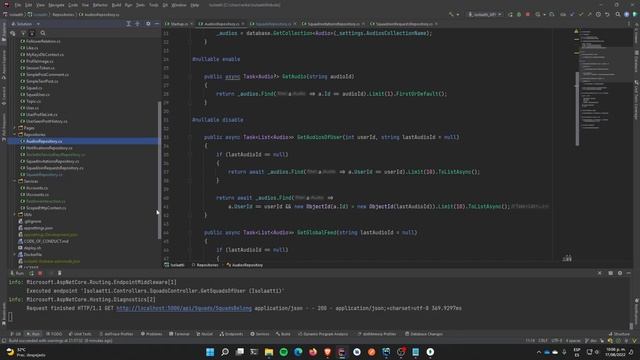Open the Build menu
The width and height of the screenshot is (640, 360).
(116, 5)
